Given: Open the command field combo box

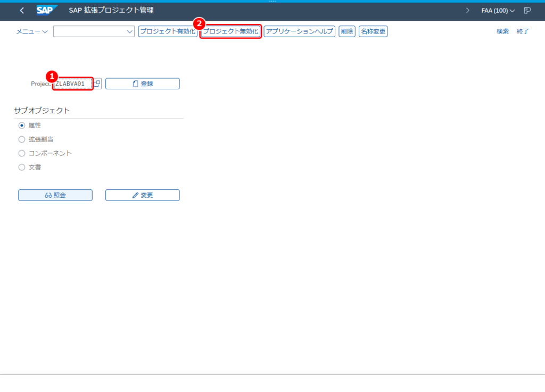Looking at the screenshot, I should (x=94, y=31).
